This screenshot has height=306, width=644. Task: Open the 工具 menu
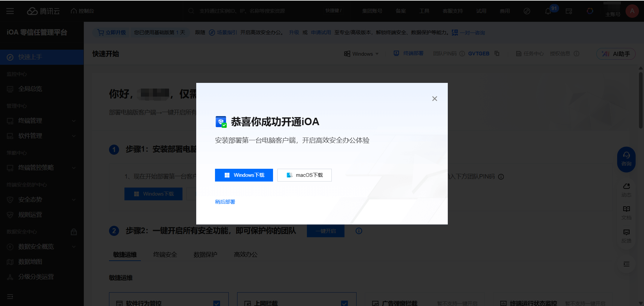click(x=424, y=11)
